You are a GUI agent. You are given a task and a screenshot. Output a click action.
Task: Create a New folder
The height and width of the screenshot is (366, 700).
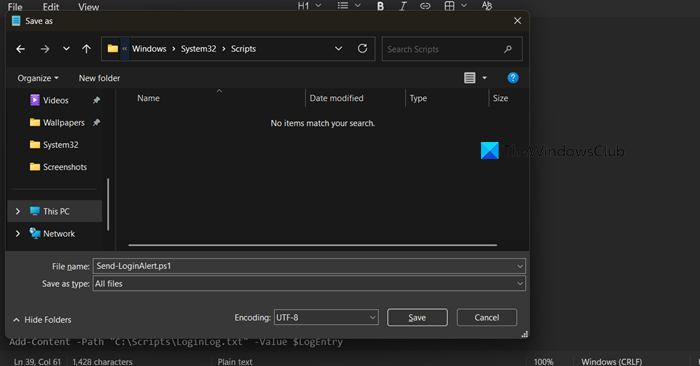tap(100, 78)
